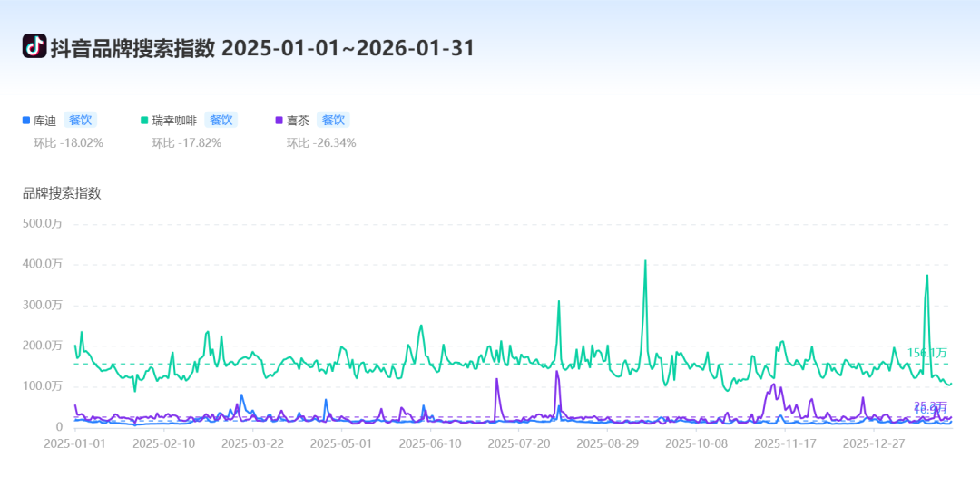Click the 2025-02-10 x-axis date
The height and width of the screenshot is (497, 980).
pyautogui.click(x=163, y=443)
